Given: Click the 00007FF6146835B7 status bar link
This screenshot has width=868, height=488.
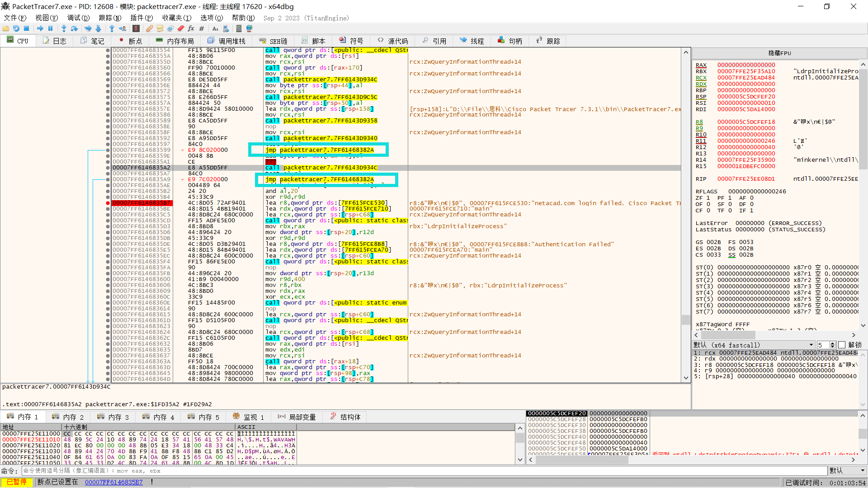Looking at the screenshot, I should [x=114, y=482].
